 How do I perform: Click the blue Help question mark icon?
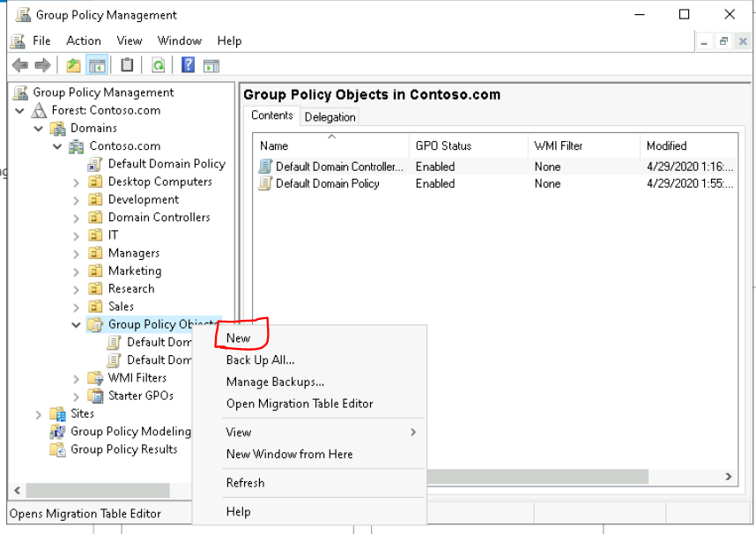[x=188, y=65]
